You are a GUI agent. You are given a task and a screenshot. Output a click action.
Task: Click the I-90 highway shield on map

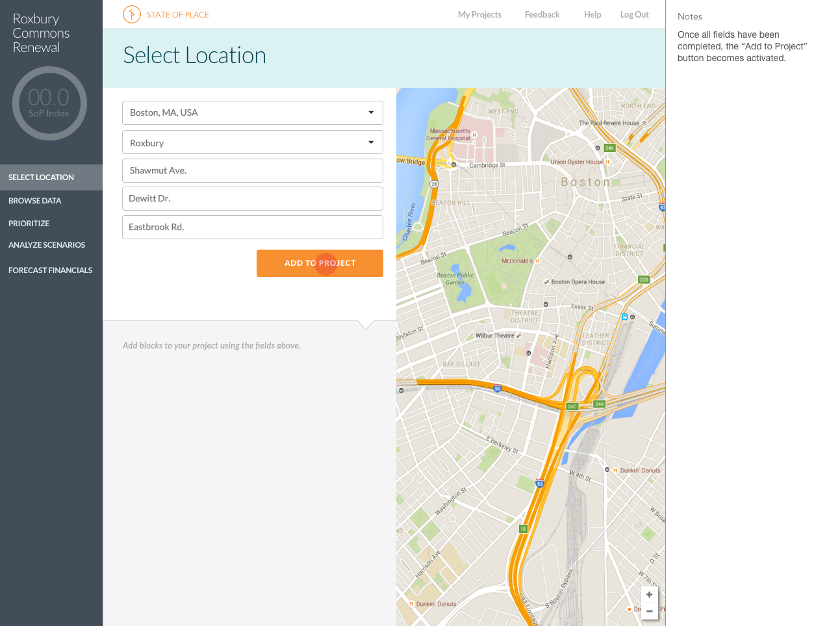(x=497, y=389)
